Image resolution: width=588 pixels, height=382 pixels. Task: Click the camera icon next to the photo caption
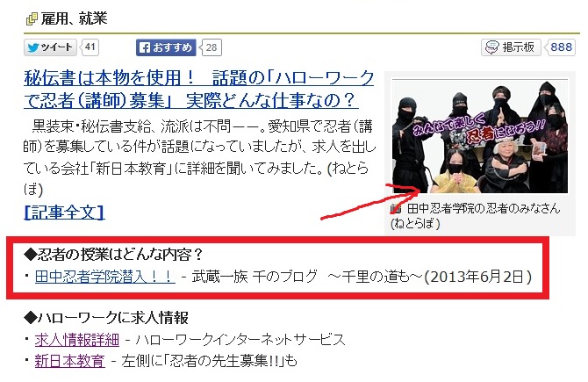pos(395,208)
